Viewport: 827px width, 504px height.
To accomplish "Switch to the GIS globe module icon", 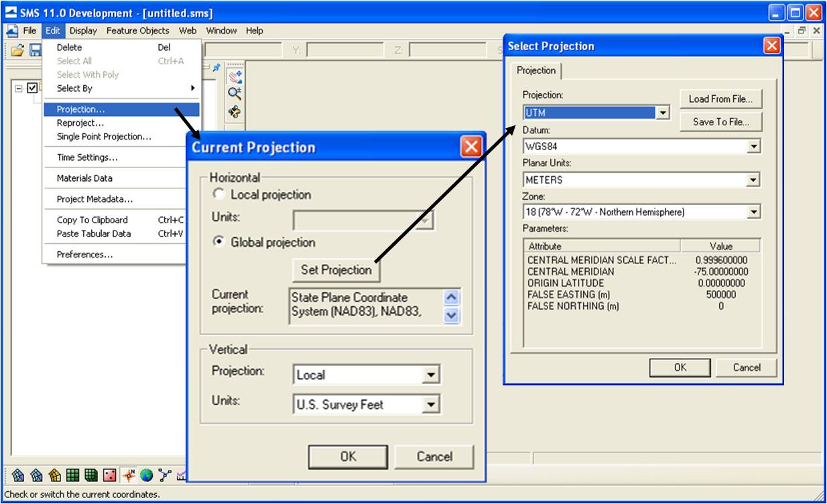I will click(x=147, y=475).
